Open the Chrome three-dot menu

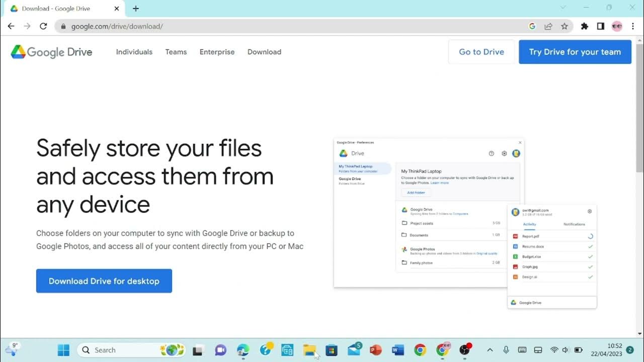pos(633,26)
